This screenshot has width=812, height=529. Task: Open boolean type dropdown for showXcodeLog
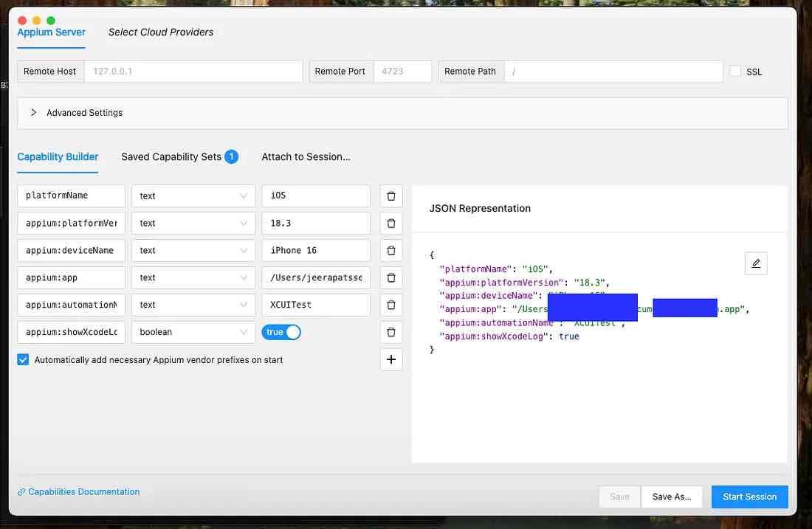[x=193, y=332]
